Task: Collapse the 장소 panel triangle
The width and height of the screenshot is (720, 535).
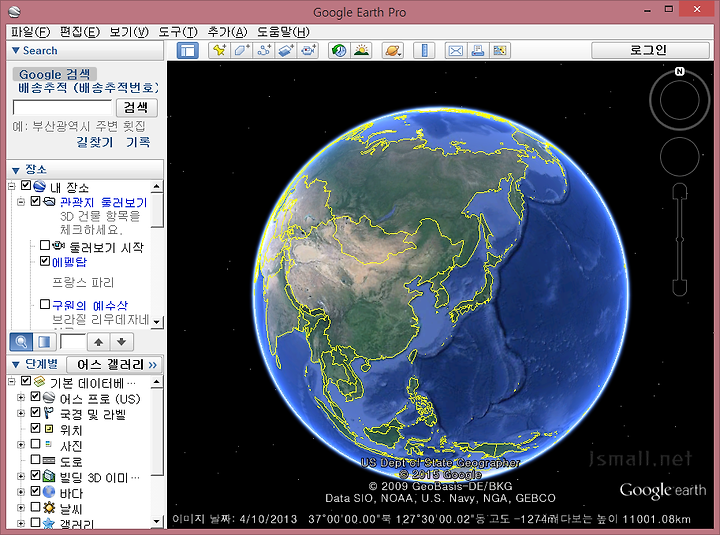Action: [16, 171]
